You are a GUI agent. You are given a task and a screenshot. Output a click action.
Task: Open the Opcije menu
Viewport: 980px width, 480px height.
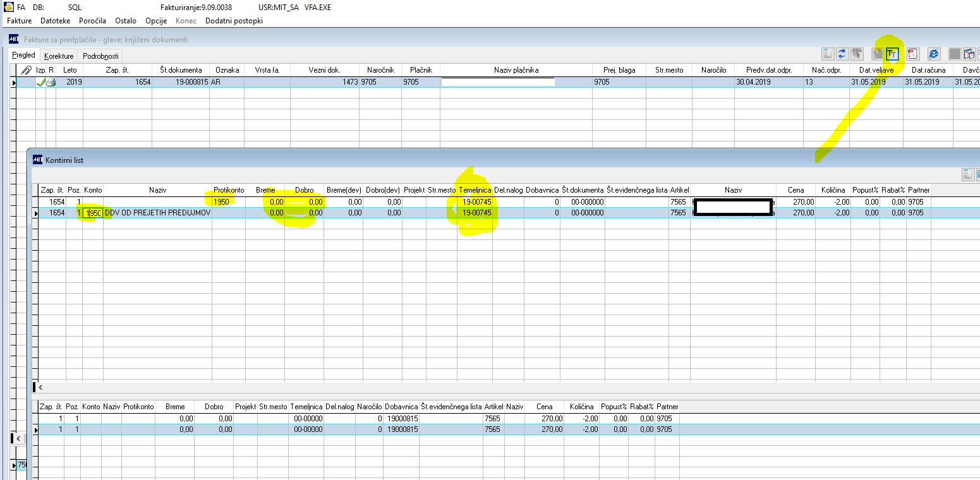click(156, 21)
